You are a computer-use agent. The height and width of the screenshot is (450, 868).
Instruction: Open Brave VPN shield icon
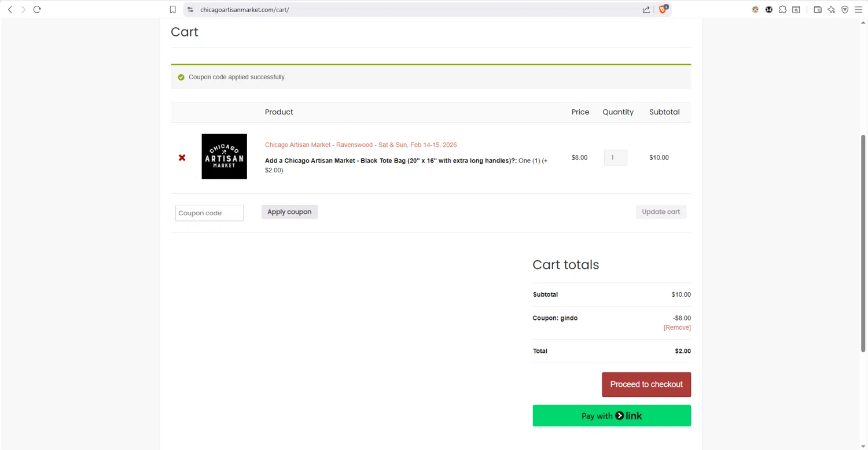[x=845, y=9]
